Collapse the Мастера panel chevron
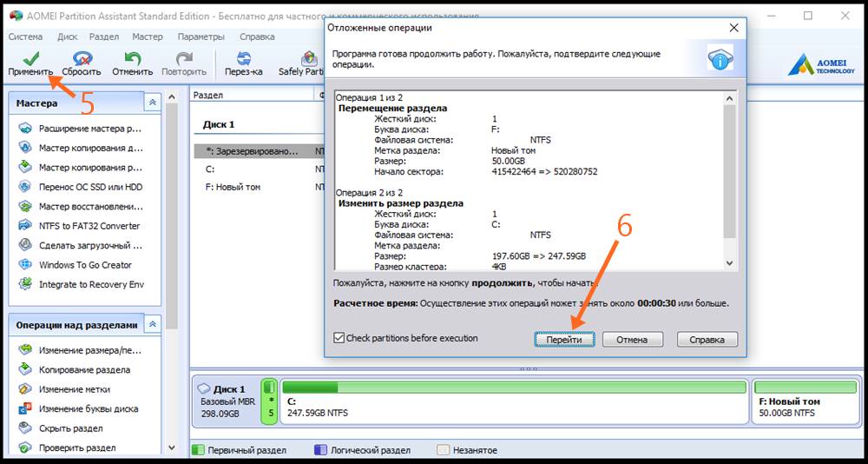Viewport: 868px width, 464px height. point(153,103)
